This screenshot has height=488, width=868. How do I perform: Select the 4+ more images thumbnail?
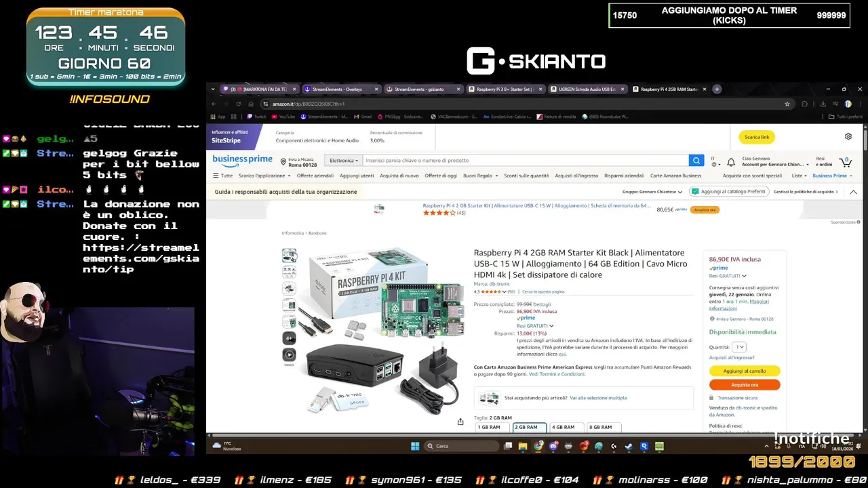tap(290, 338)
